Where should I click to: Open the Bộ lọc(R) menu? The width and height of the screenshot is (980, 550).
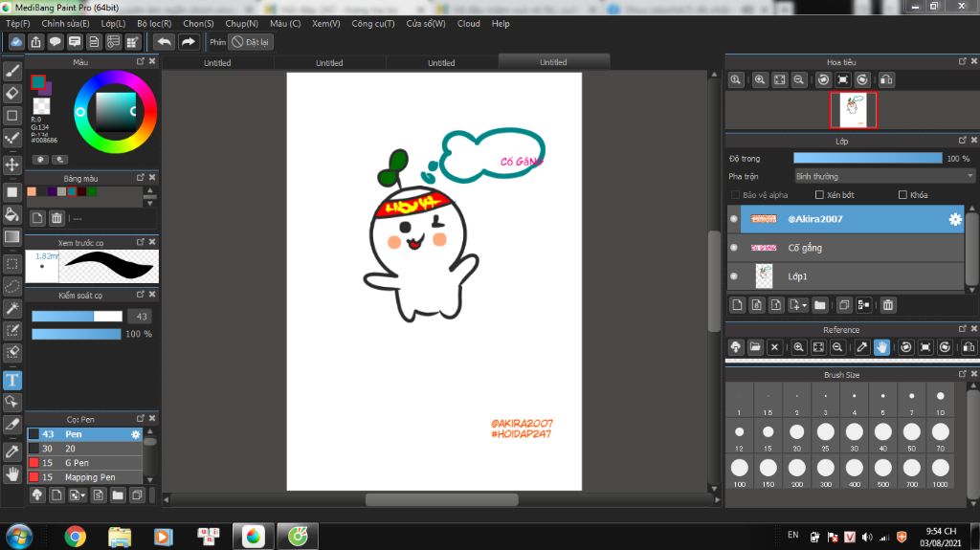click(154, 24)
